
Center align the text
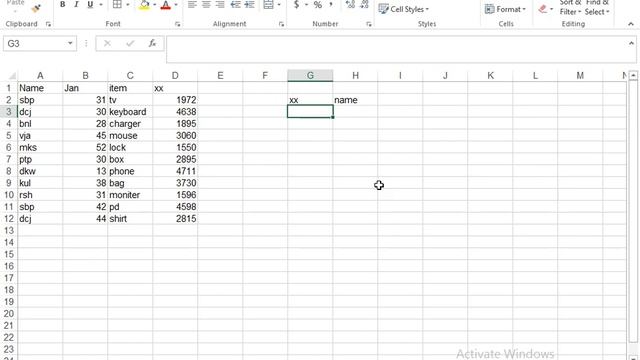click(206, 5)
